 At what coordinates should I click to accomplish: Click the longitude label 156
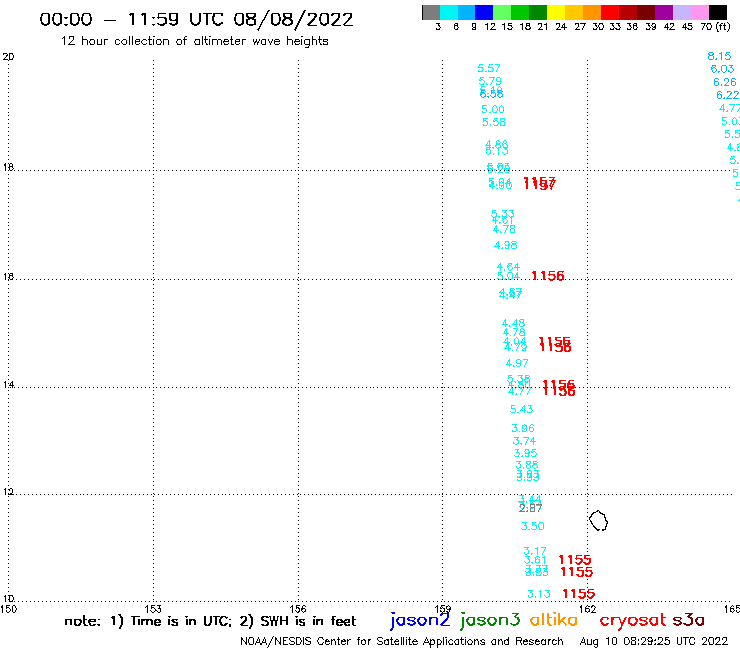click(x=298, y=609)
